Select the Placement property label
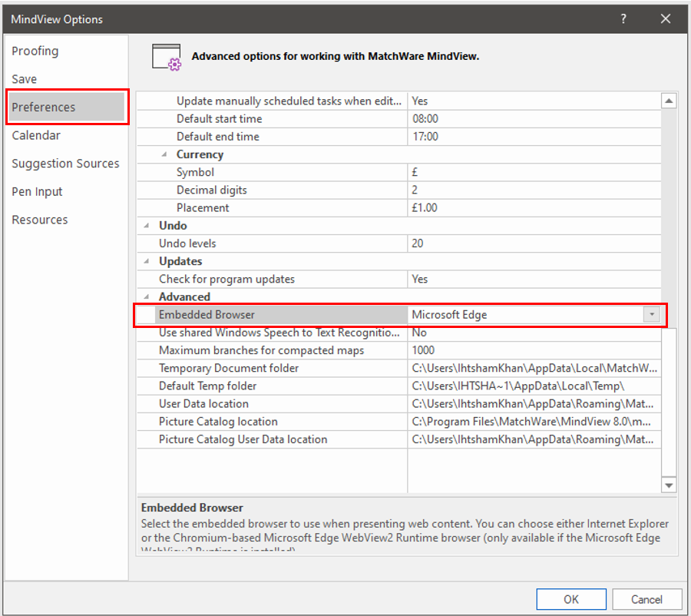This screenshot has height=616, width=691. [x=203, y=207]
